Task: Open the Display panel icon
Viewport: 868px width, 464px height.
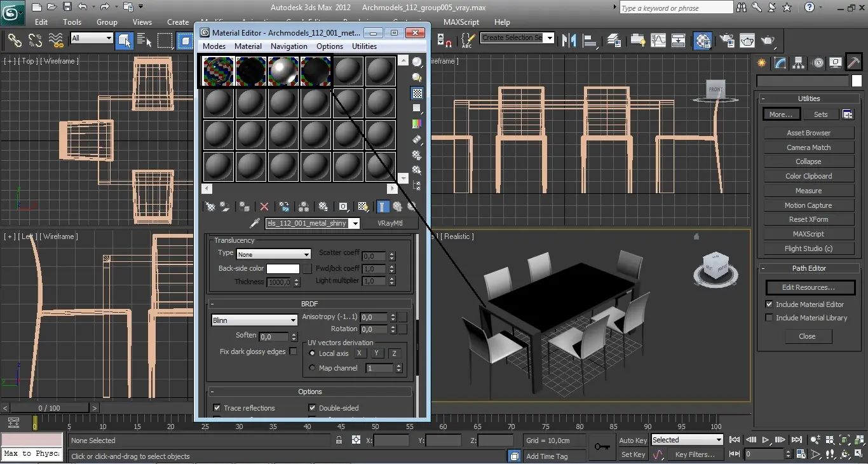Action: (836, 62)
